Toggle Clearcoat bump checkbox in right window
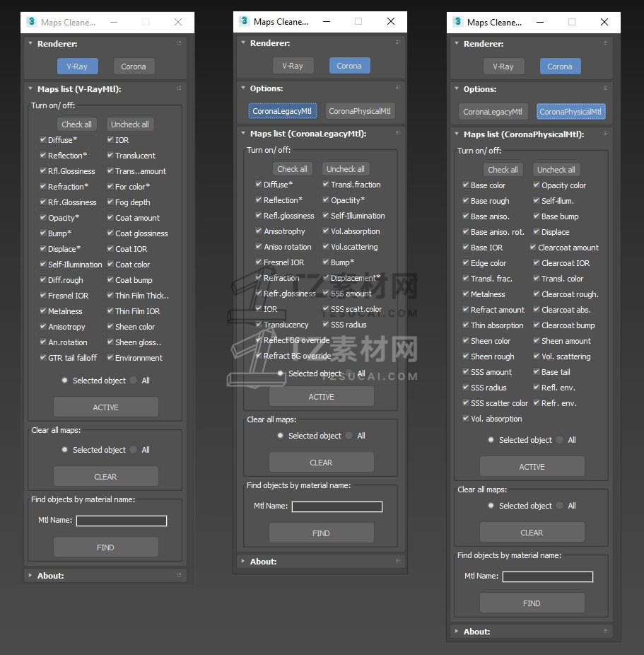This screenshot has width=644, height=655. 537,325
